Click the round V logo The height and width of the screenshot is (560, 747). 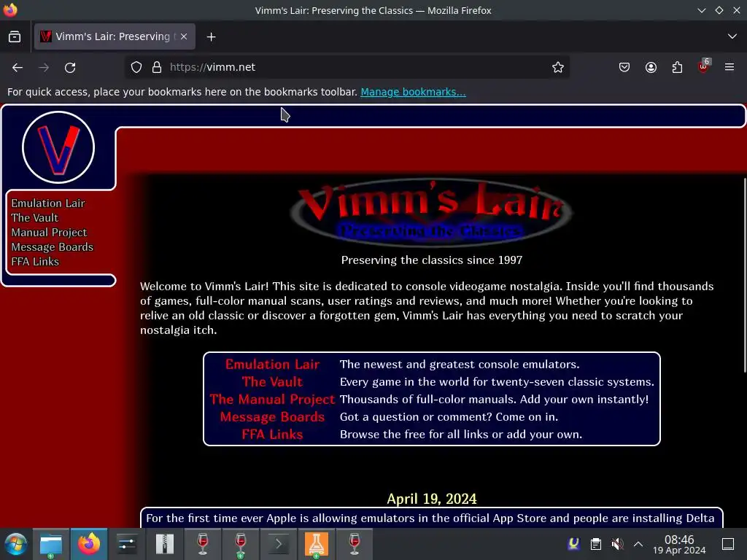click(58, 147)
